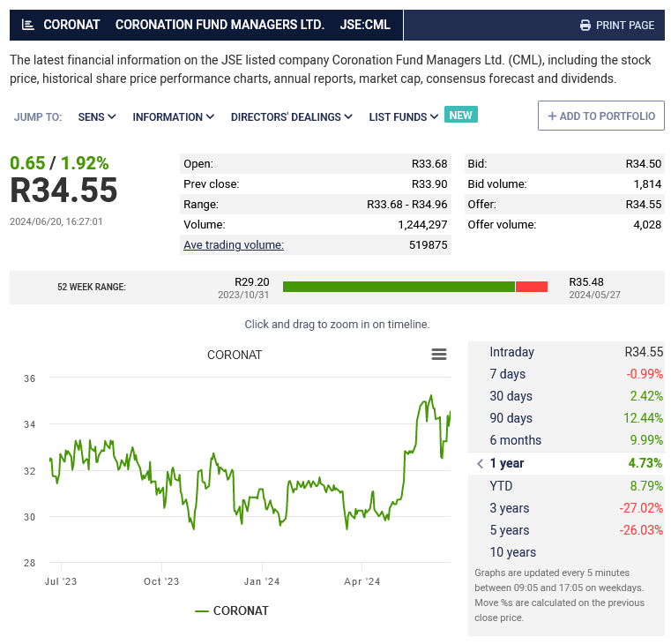
Task: Click the chart icon beside CORONAT header
Action: click(28, 25)
